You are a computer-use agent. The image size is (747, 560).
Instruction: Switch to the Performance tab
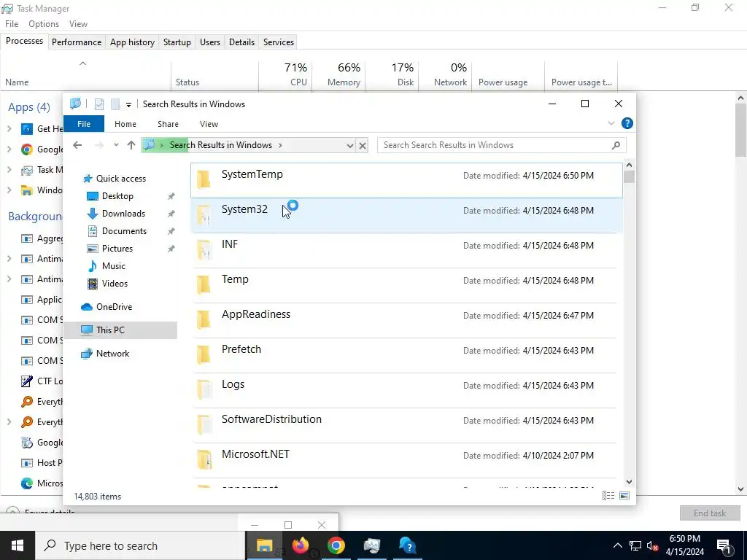76,42
